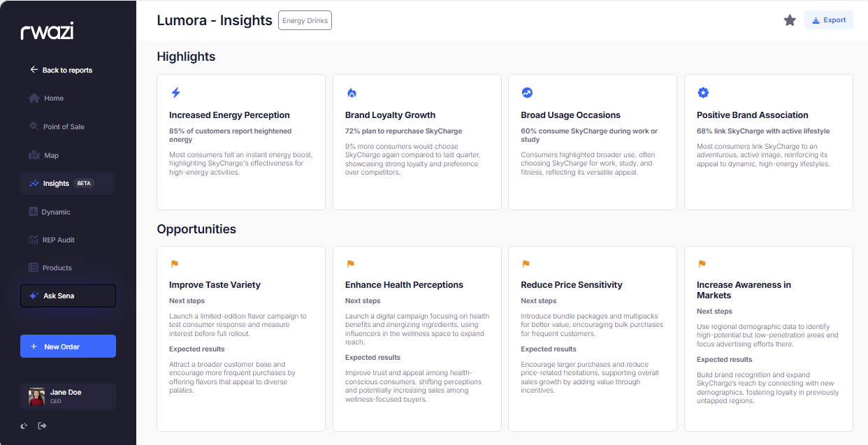Click the Dynamic chart icon
The height and width of the screenshot is (445, 868).
point(34,212)
